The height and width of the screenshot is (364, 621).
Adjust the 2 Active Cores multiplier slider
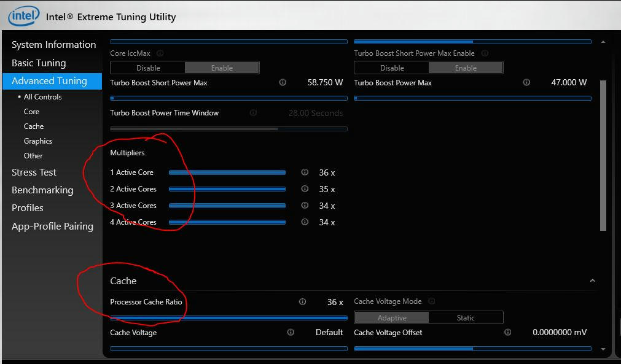(227, 188)
